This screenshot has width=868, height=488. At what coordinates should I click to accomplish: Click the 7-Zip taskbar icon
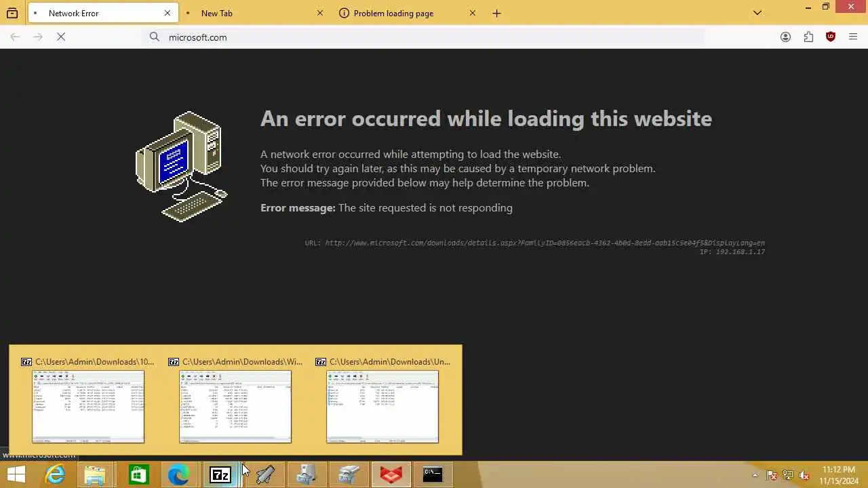tap(221, 475)
